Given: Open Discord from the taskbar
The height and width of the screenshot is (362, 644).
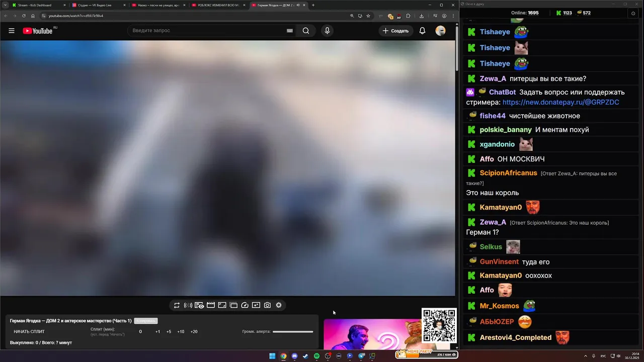Looking at the screenshot, I should coord(294,356).
